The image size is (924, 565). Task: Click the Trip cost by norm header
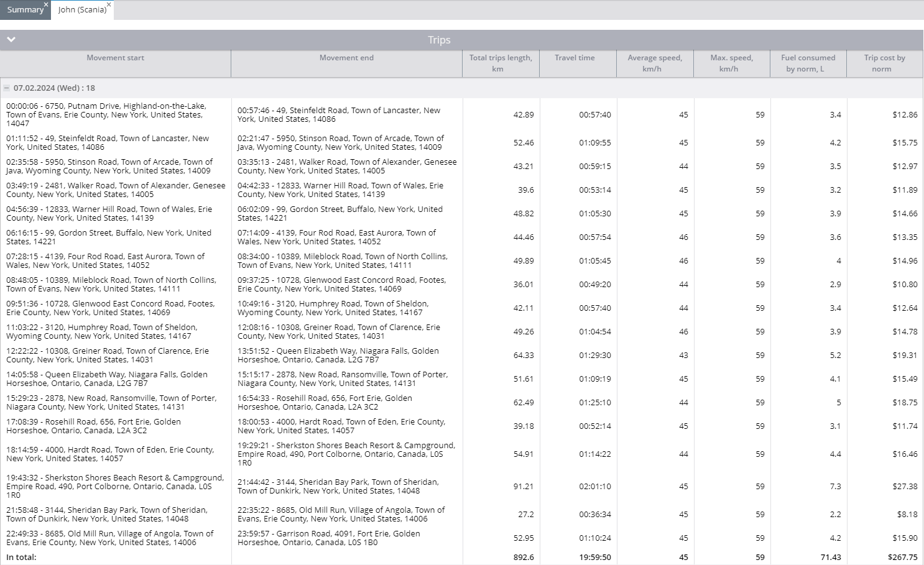884,63
